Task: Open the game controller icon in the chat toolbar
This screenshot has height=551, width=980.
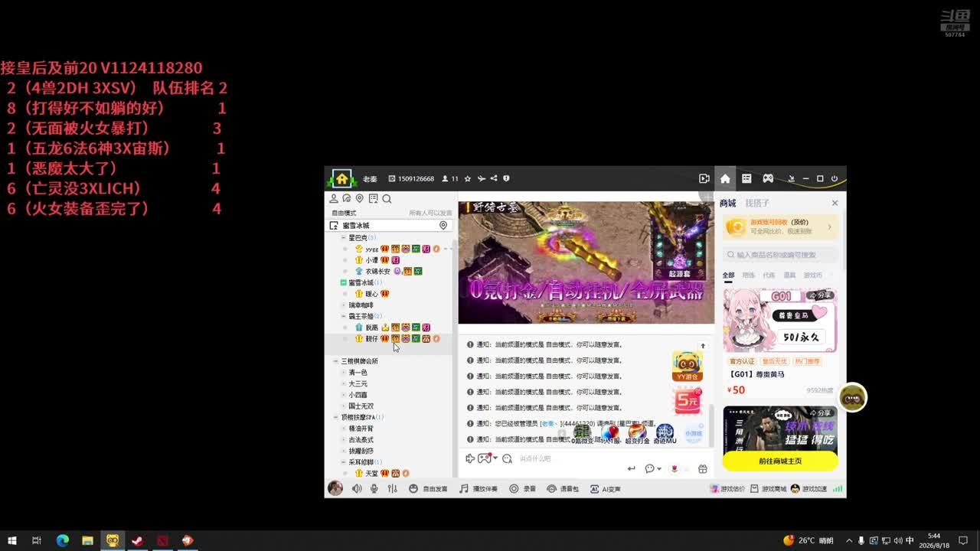Action: [x=484, y=458]
